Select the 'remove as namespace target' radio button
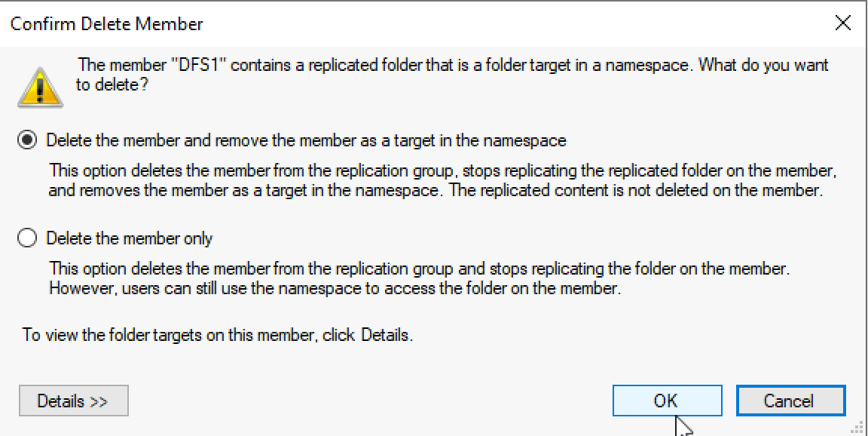Screen dimensions: 868x436 26,140
